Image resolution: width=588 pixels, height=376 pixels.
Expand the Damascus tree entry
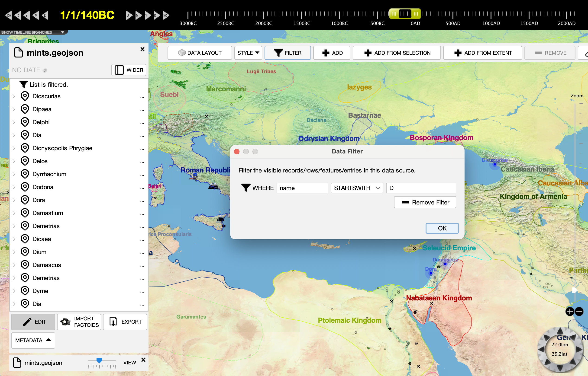(x=14, y=265)
